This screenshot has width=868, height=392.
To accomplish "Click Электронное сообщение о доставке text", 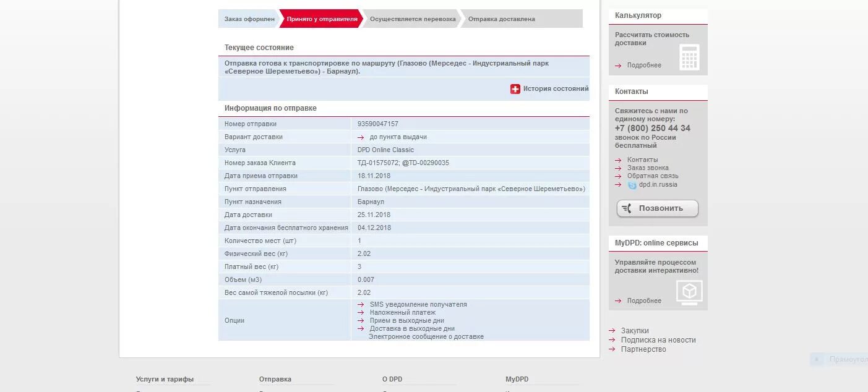I will (426, 337).
